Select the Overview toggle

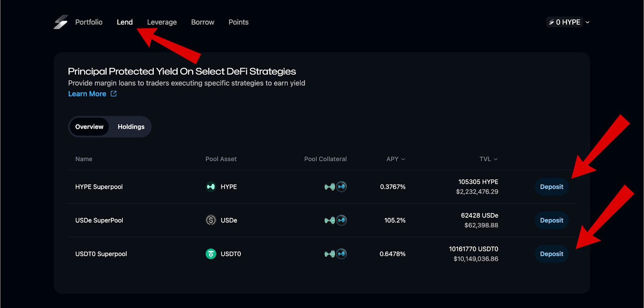89,127
